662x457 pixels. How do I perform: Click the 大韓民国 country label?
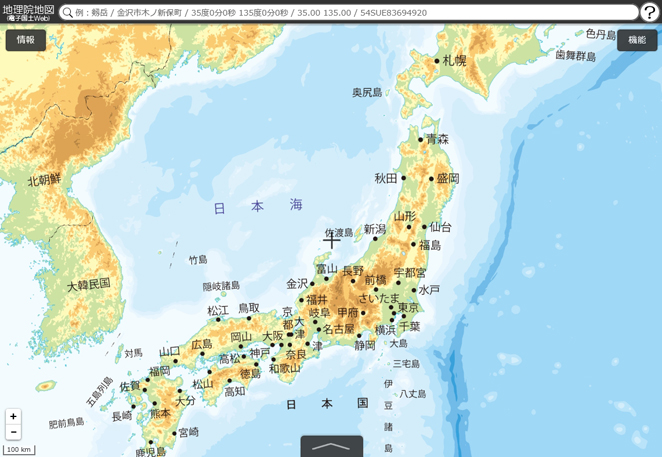click(x=89, y=285)
